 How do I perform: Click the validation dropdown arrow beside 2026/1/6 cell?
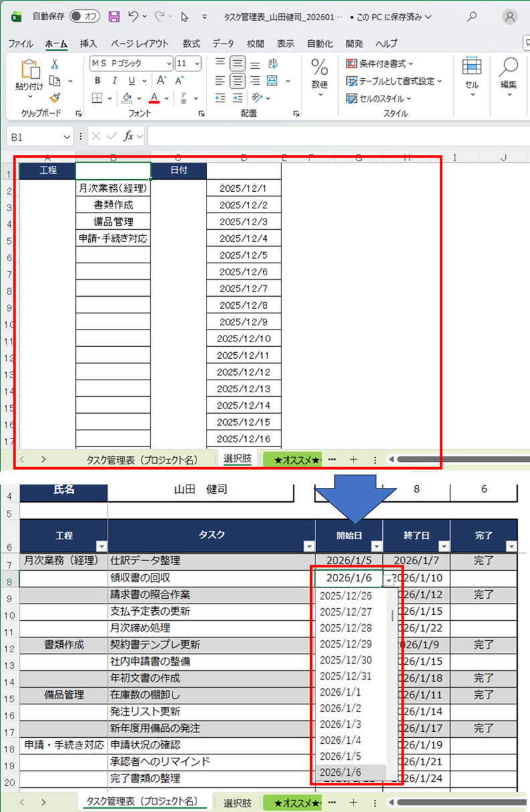click(x=388, y=580)
